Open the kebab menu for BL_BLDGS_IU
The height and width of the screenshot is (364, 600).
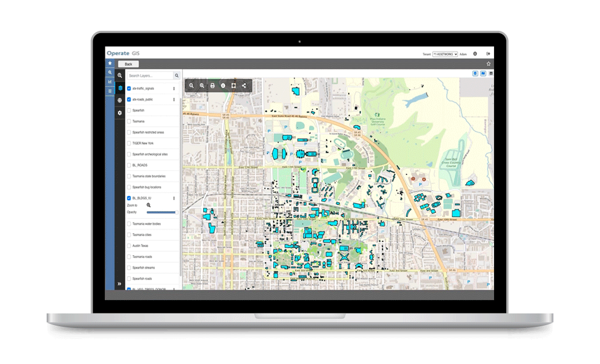click(174, 198)
